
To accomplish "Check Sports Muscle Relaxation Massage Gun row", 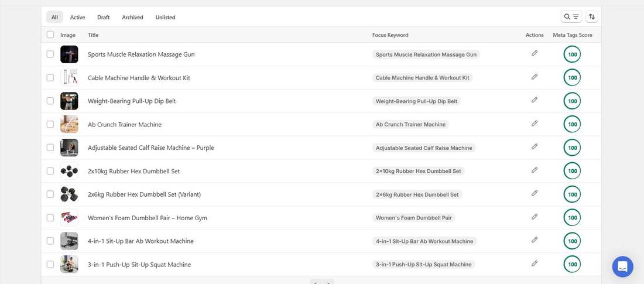I will [50, 54].
